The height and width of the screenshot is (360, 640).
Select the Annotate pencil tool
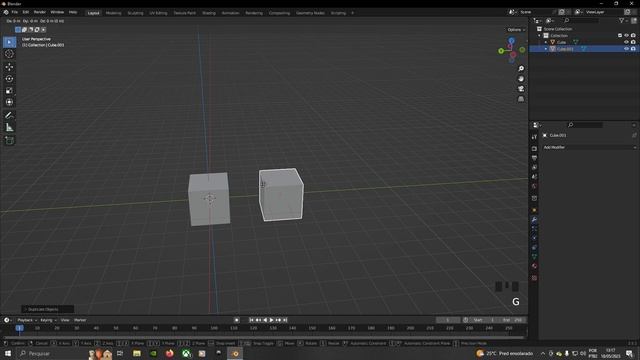(9, 116)
